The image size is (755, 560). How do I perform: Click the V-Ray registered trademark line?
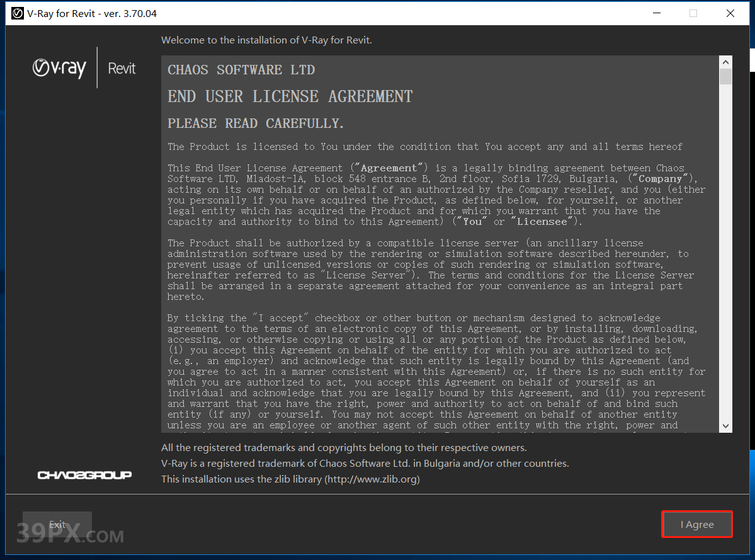coord(365,463)
